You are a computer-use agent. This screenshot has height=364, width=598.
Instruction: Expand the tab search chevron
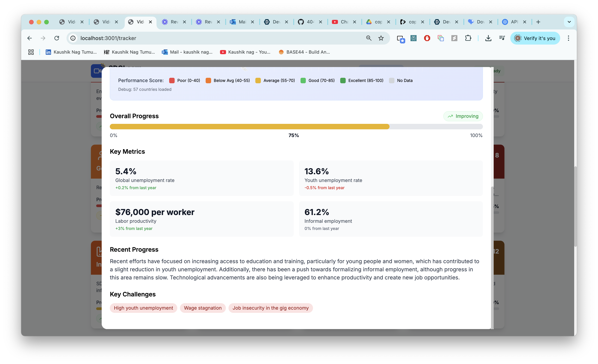(569, 22)
